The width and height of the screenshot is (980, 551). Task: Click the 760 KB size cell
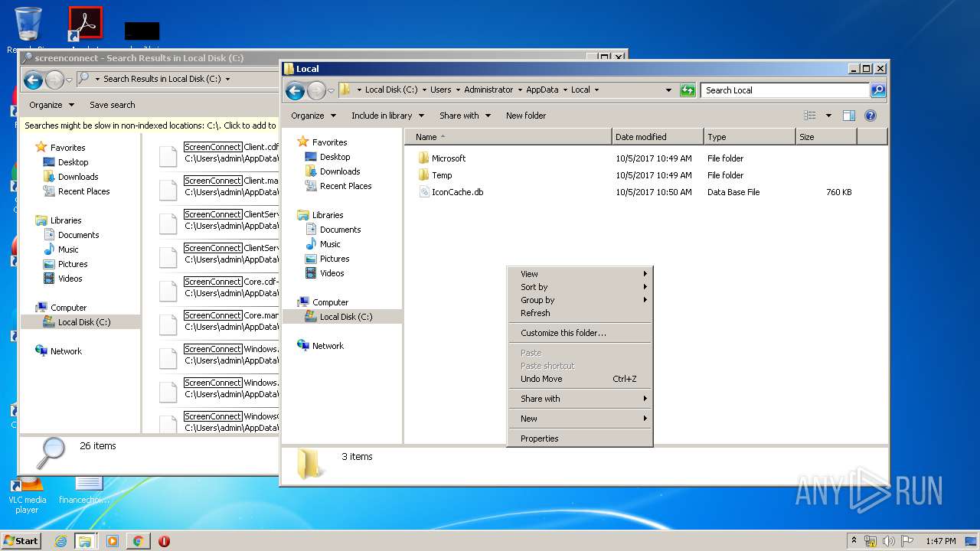tap(839, 192)
